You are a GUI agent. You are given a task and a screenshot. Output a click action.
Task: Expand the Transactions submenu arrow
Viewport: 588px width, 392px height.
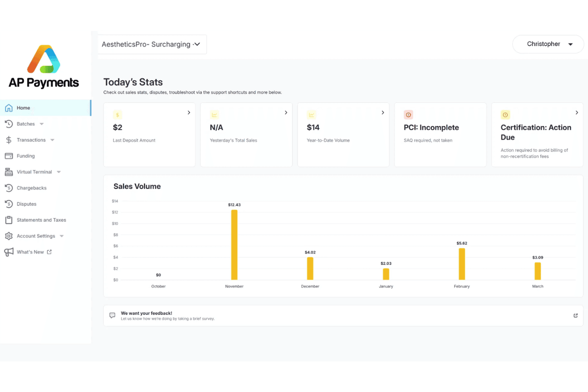(x=52, y=140)
